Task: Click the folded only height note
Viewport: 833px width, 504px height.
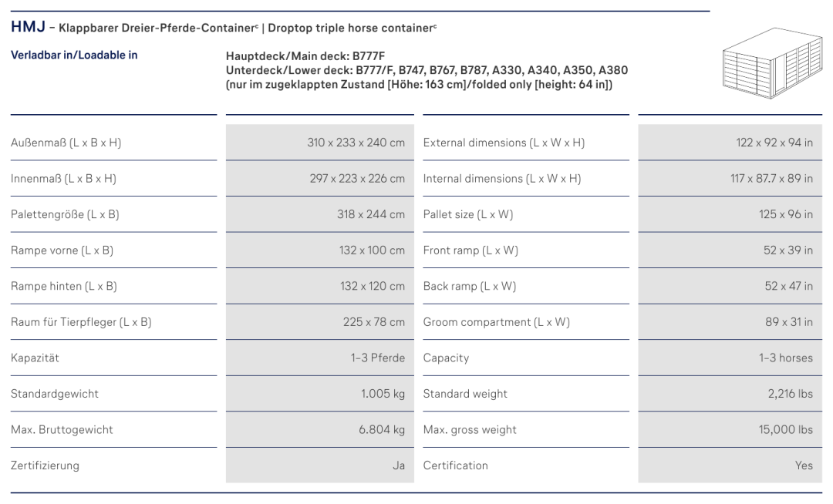Action: [x=419, y=84]
